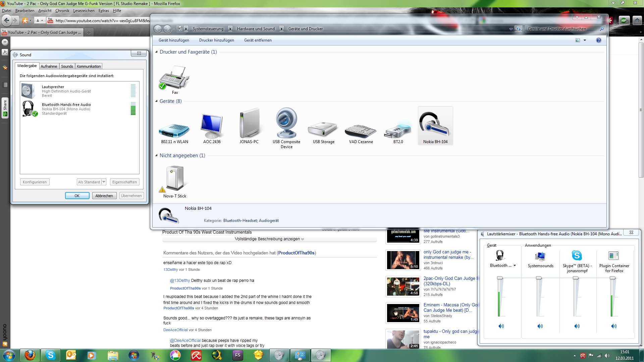
Task: Switch to the Sounds tab
Action: coord(67,66)
